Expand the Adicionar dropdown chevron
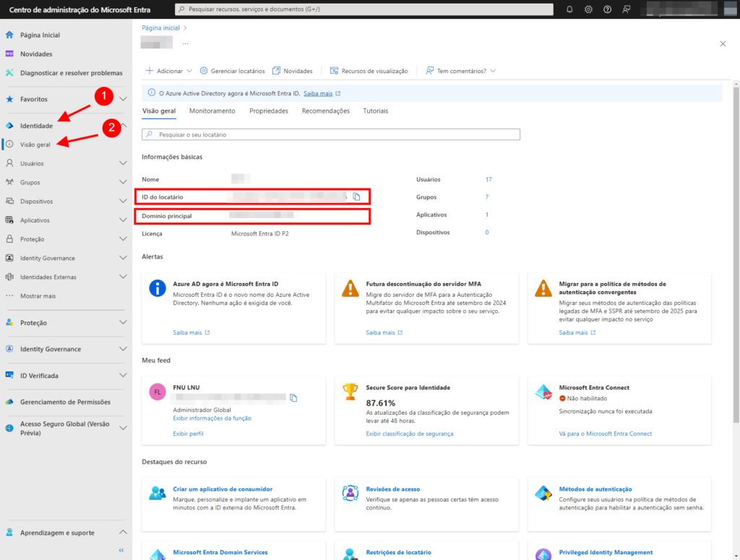The image size is (740, 560). click(x=186, y=70)
